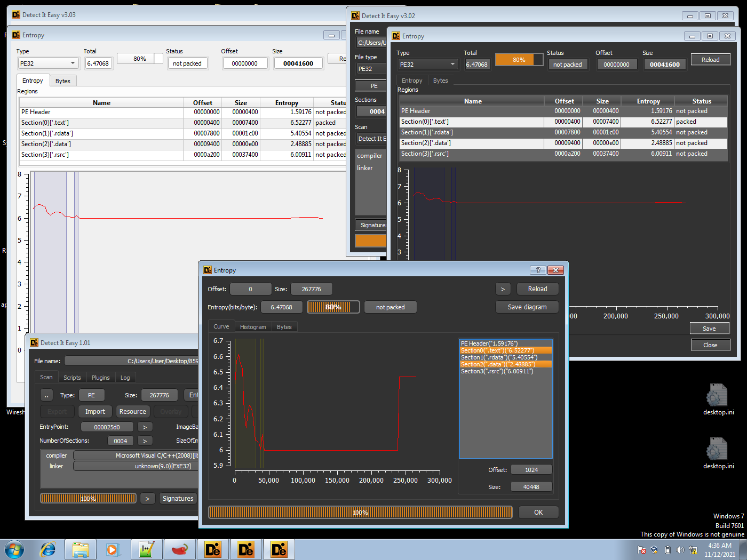
Task: Open Plugins tab in Detect It Easy 1.01
Action: click(101, 378)
